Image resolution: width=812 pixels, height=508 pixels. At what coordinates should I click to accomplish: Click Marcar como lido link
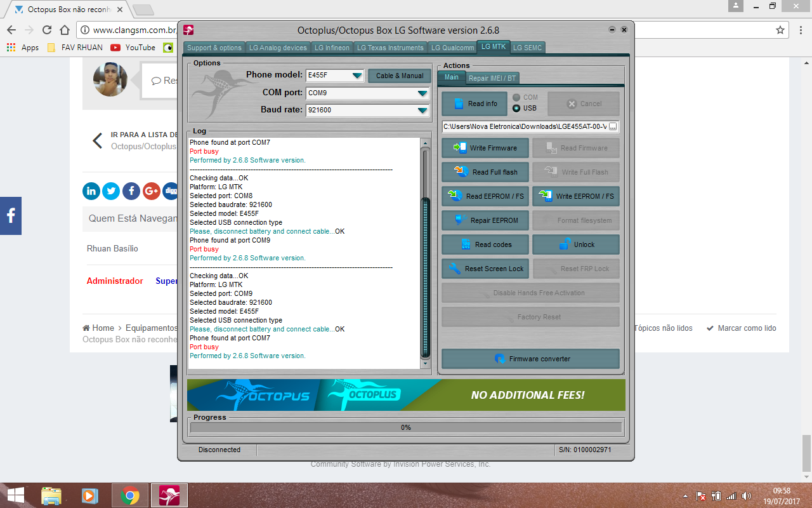[742, 328]
